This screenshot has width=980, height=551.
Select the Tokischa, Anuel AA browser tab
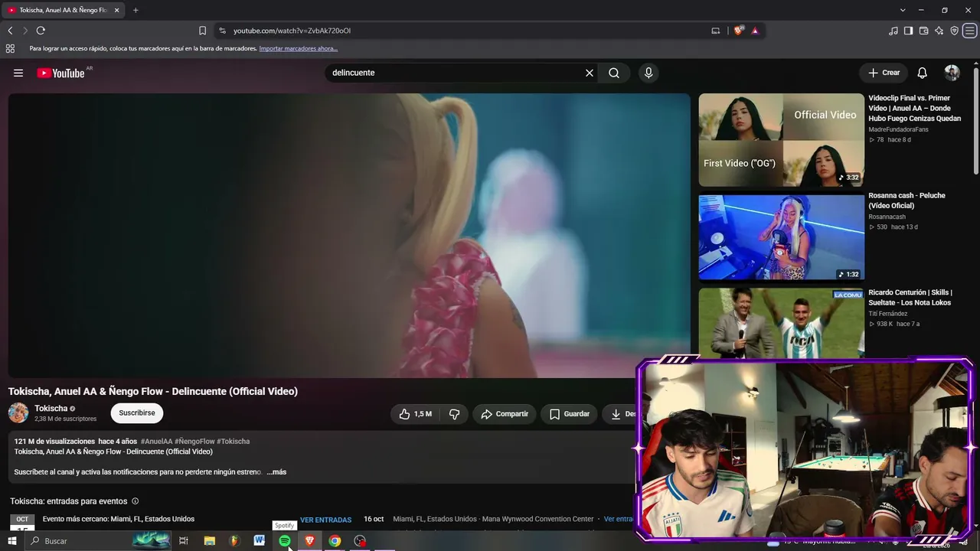pyautogui.click(x=63, y=10)
